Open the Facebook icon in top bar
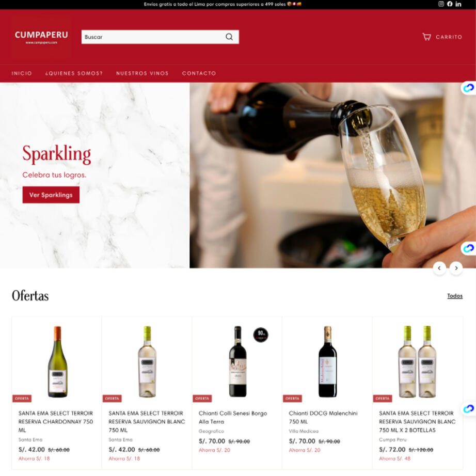 (450, 4)
